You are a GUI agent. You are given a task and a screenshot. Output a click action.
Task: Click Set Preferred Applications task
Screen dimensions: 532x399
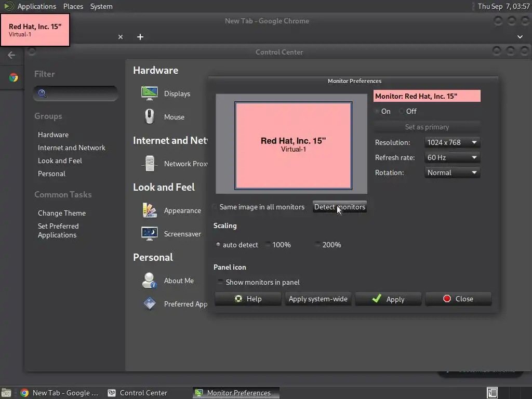pos(58,230)
